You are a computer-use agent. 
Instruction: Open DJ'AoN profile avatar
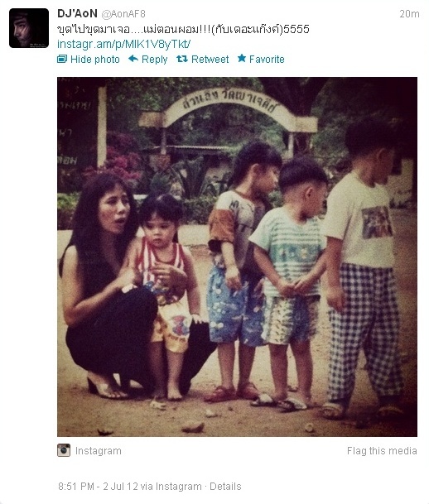pyautogui.click(x=29, y=28)
